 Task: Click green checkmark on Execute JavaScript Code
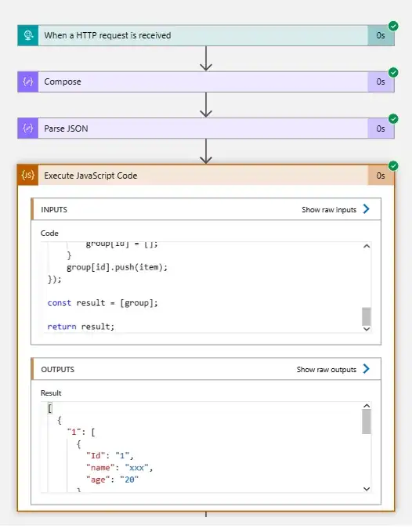[x=393, y=165]
